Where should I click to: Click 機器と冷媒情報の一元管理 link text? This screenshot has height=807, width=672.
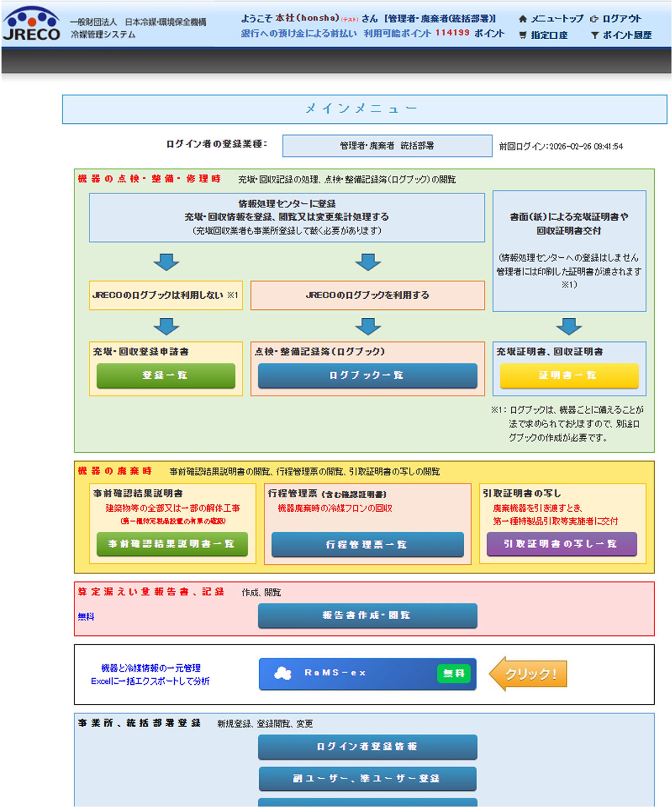pos(151,668)
